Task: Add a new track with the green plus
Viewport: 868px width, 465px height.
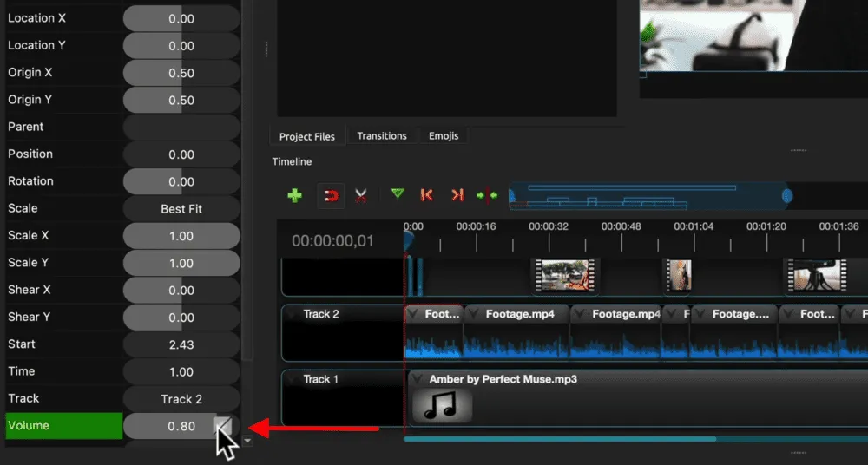Action: (294, 196)
